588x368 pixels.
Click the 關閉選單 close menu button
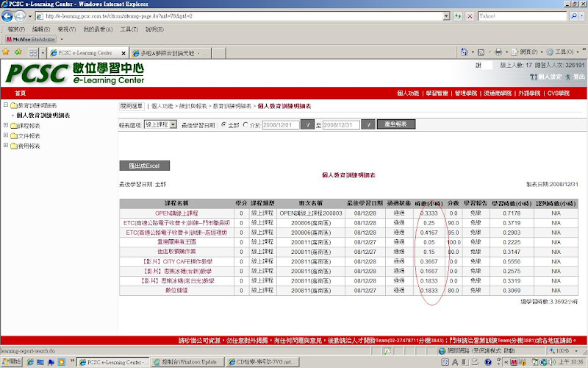(132, 106)
